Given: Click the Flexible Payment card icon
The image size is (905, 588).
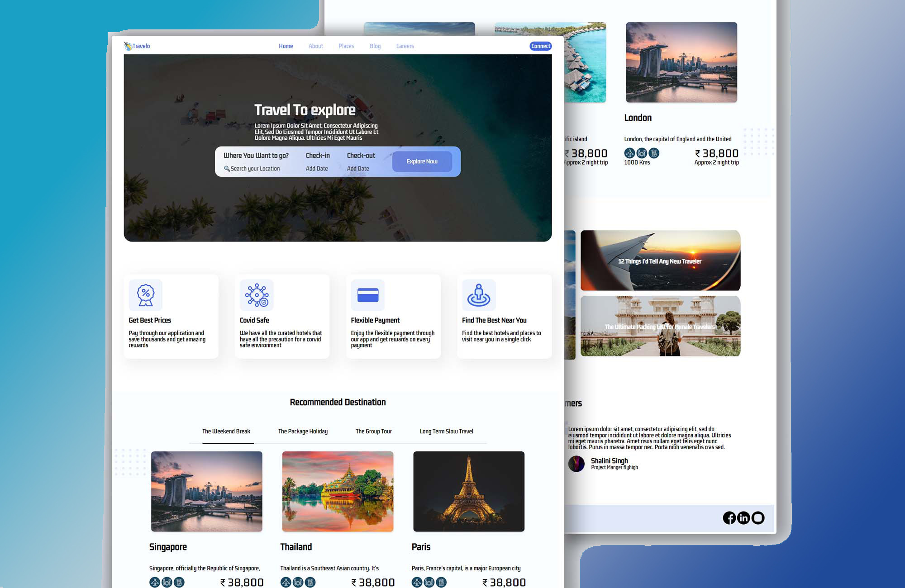Looking at the screenshot, I should [368, 295].
